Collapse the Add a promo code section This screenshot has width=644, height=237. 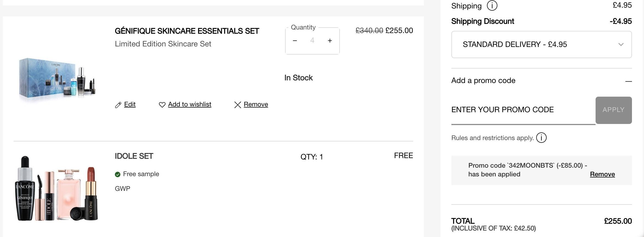(x=628, y=81)
